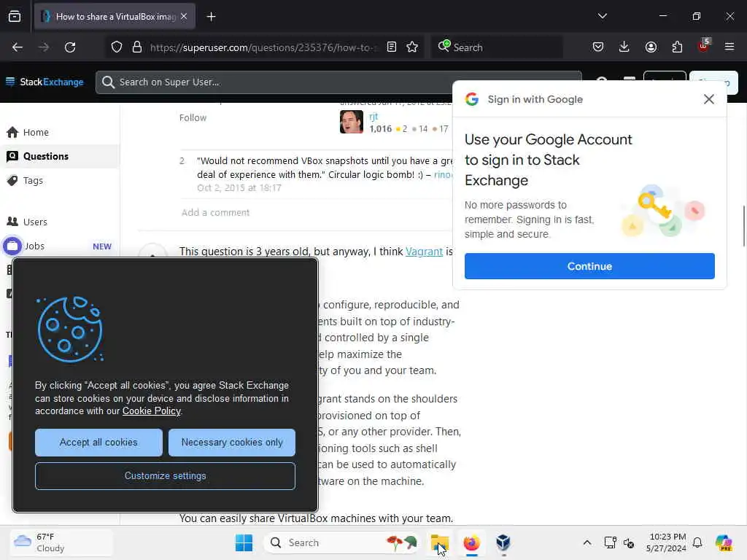Click Add a comment link

pos(215,212)
